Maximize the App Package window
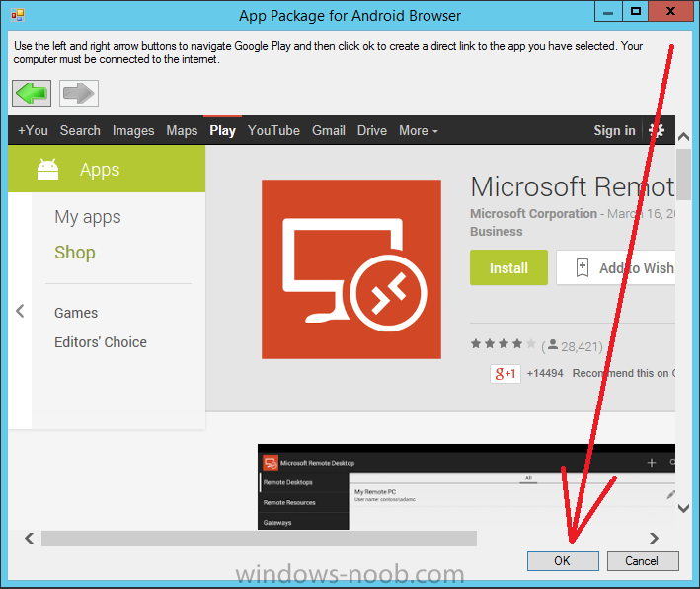 636,12
